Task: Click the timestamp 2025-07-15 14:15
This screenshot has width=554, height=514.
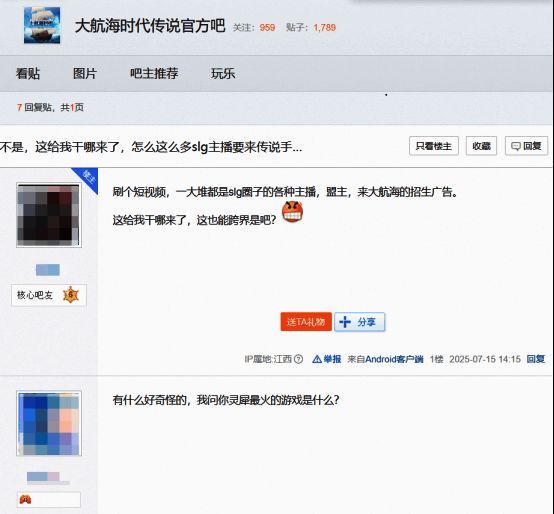Action: tap(485, 359)
